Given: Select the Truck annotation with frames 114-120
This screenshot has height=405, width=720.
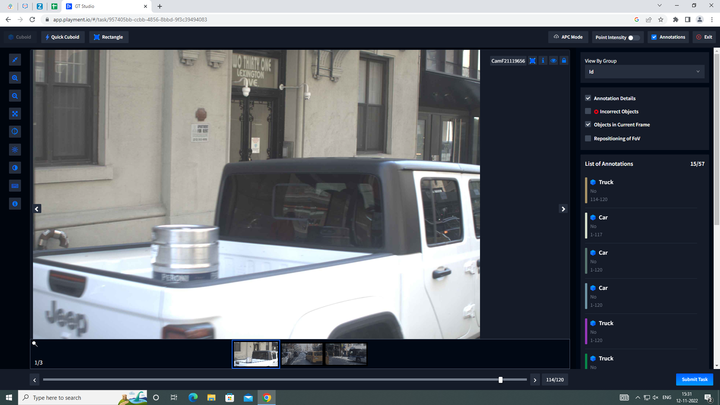Looking at the screenshot, I should click(641, 191).
